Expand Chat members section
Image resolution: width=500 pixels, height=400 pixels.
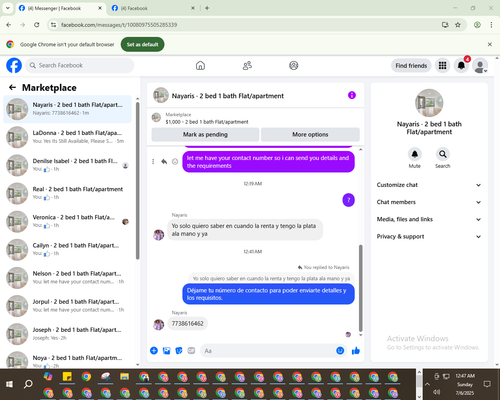point(429,202)
